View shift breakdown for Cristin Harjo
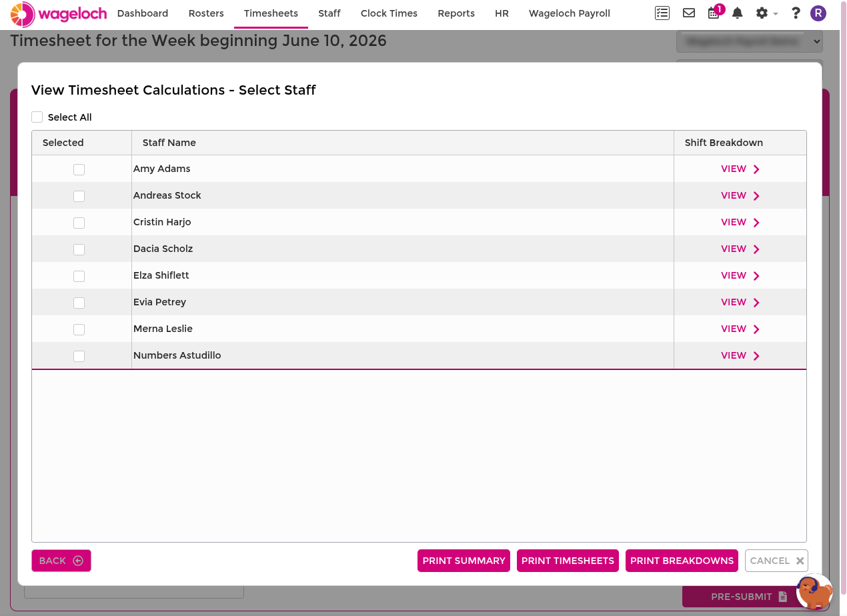Viewport: 847px width, 616px height. coord(740,222)
